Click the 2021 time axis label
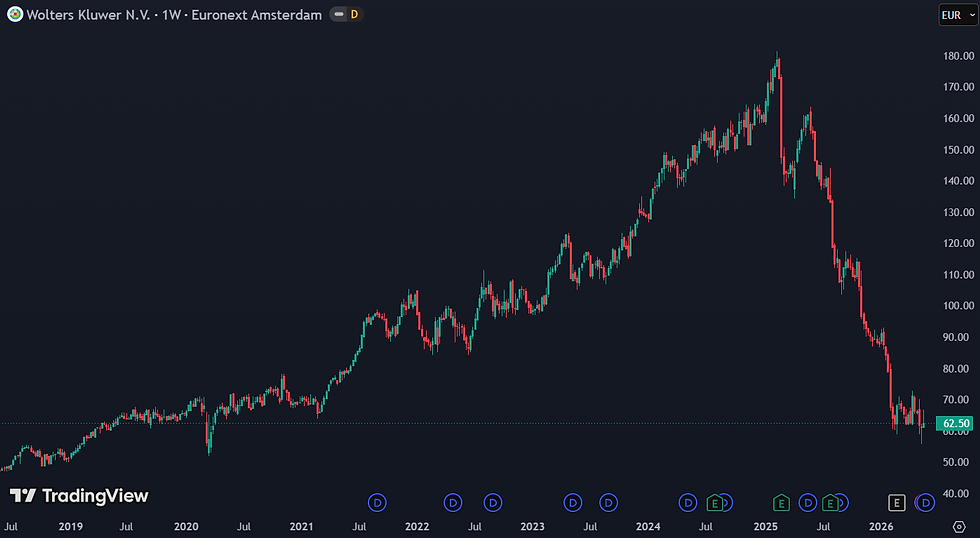Image resolution: width=980 pixels, height=538 pixels. click(301, 527)
